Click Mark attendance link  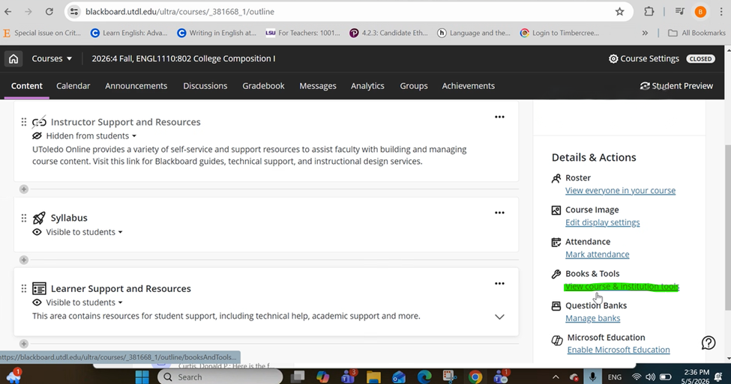597,254
